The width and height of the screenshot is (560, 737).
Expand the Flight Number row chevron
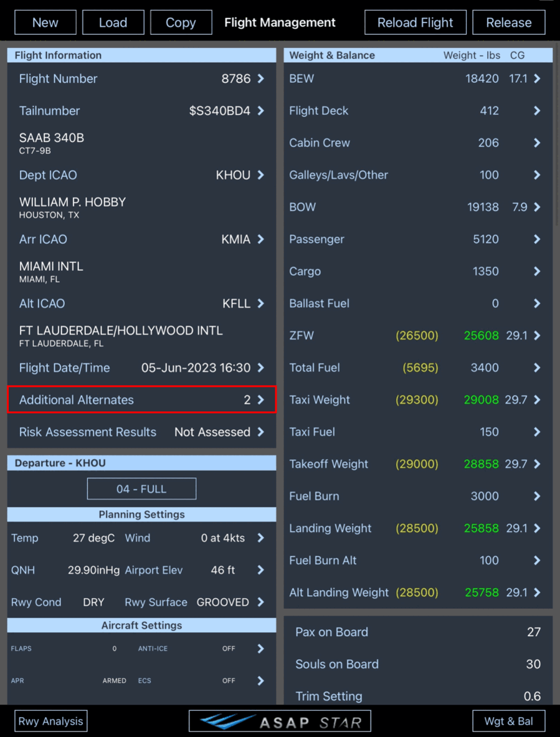tap(261, 78)
